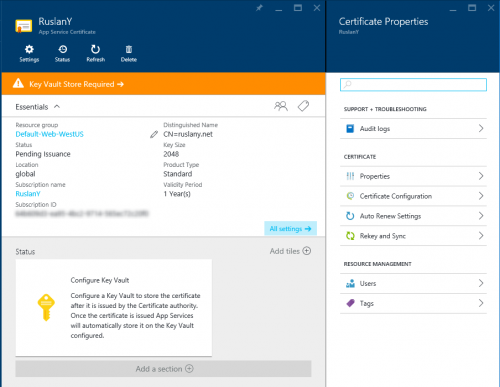This screenshot has height=387, width=500.
Task: Expand Certificate Configuration chevron
Action: [x=481, y=196]
